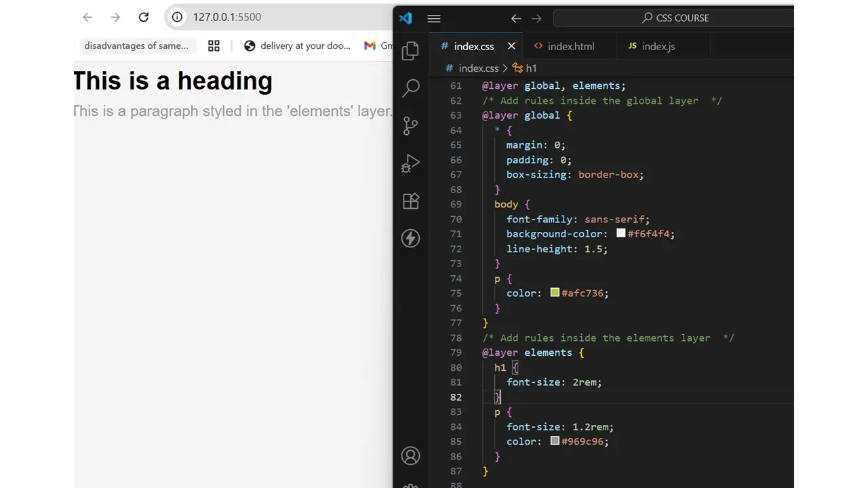
Task: Click line number 63 in the gutter
Action: click(456, 115)
